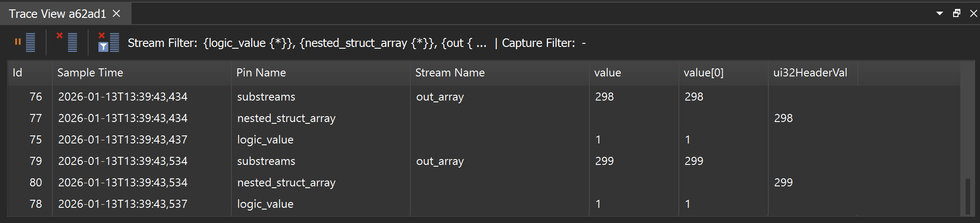Screen dimensions: 980x223
Task: Click the ui32HeaderVal column header
Action: tap(813, 73)
